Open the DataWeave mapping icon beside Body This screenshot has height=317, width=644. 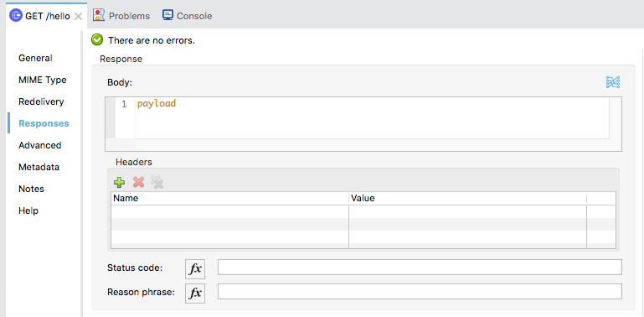[x=613, y=82]
